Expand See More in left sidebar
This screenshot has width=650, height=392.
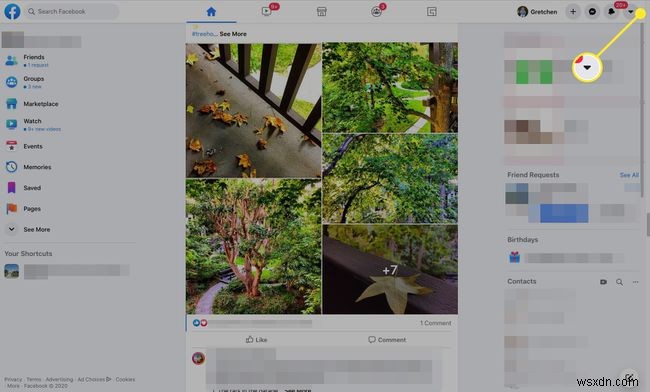click(28, 229)
